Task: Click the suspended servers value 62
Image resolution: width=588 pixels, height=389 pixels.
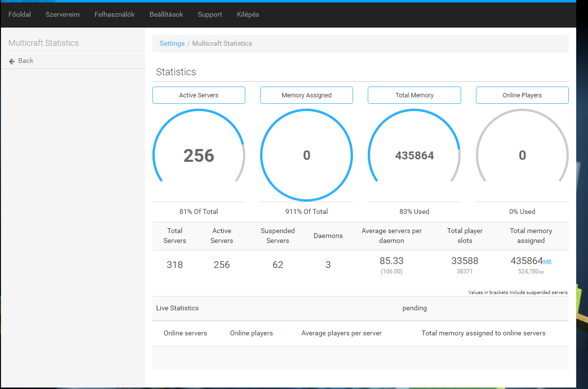Action: 277,265
